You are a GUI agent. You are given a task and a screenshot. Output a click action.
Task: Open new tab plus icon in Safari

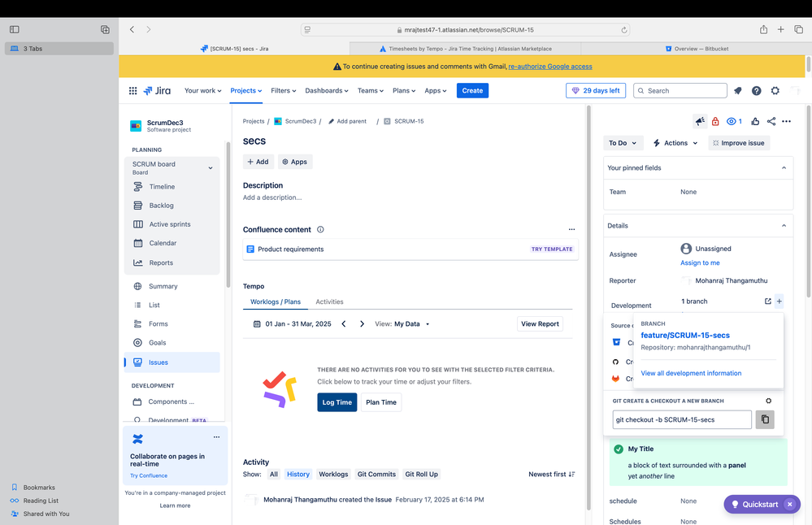tap(780, 29)
